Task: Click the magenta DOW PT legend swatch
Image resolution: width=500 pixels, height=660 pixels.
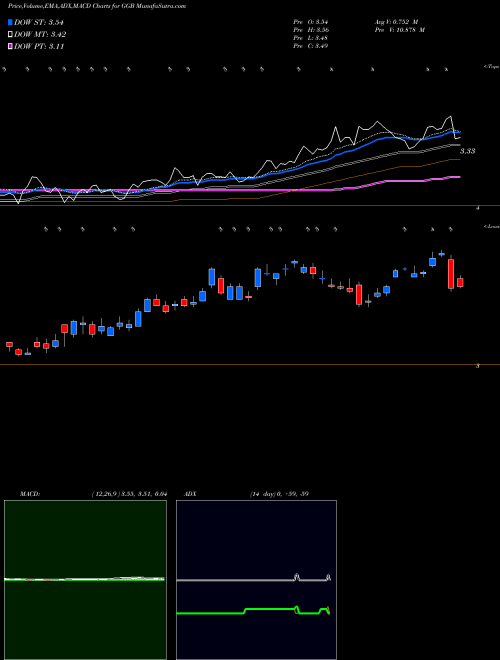Action: [x=10, y=47]
